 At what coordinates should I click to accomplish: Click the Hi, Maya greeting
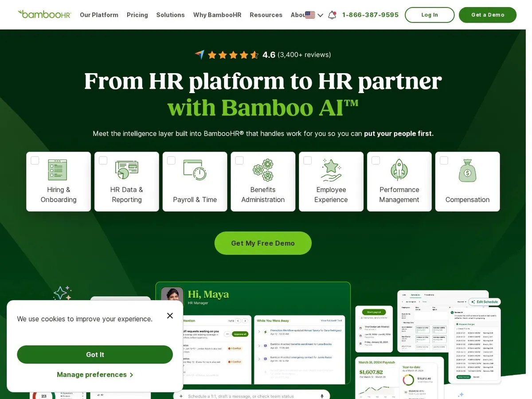point(208,294)
